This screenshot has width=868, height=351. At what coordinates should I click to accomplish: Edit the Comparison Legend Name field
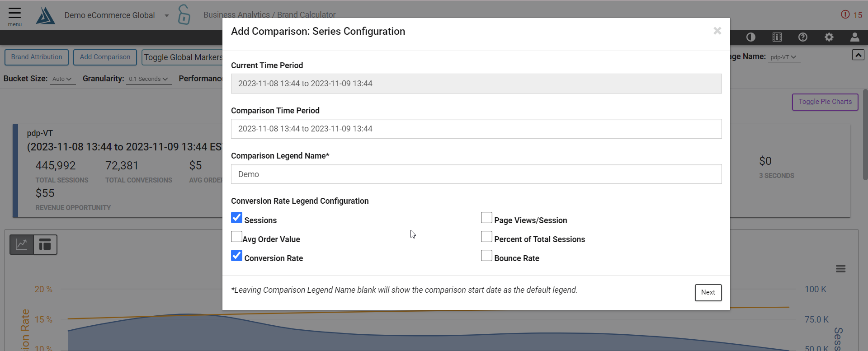coord(476,174)
